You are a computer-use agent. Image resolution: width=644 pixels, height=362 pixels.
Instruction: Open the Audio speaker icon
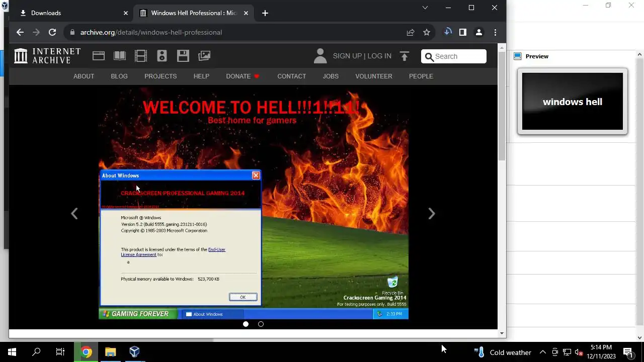(x=162, y=56)
